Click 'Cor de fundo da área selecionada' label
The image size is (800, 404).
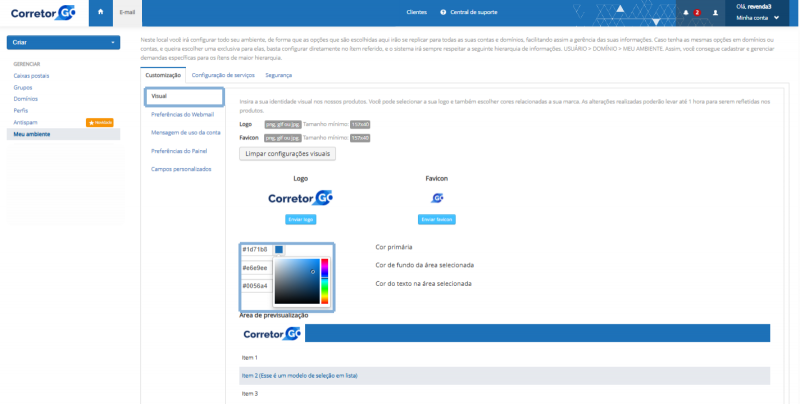pyautogui.click(x=424, y=265)
